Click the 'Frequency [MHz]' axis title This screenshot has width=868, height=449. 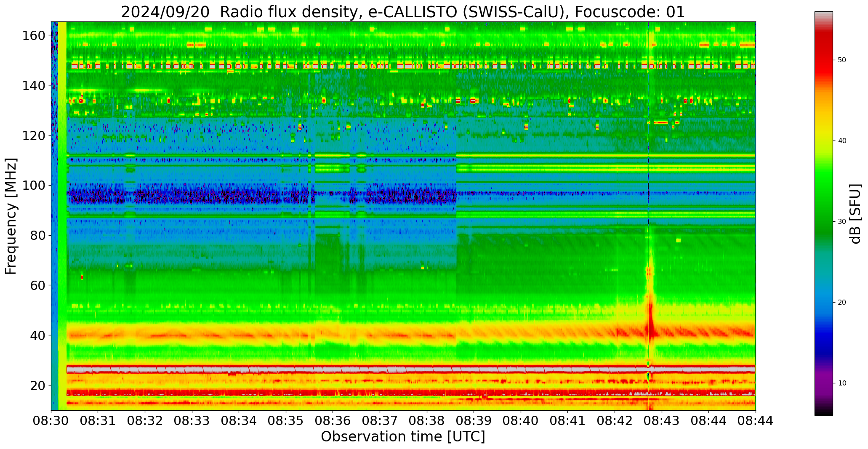11,216
